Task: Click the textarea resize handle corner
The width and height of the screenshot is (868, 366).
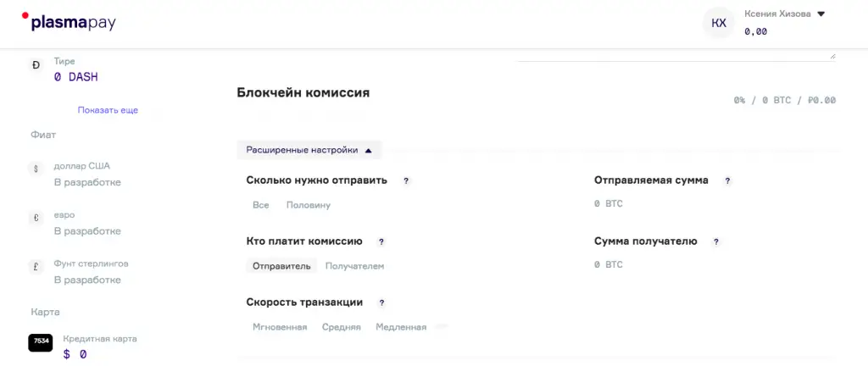Action: pyautogui.click(x=832, y=56)
